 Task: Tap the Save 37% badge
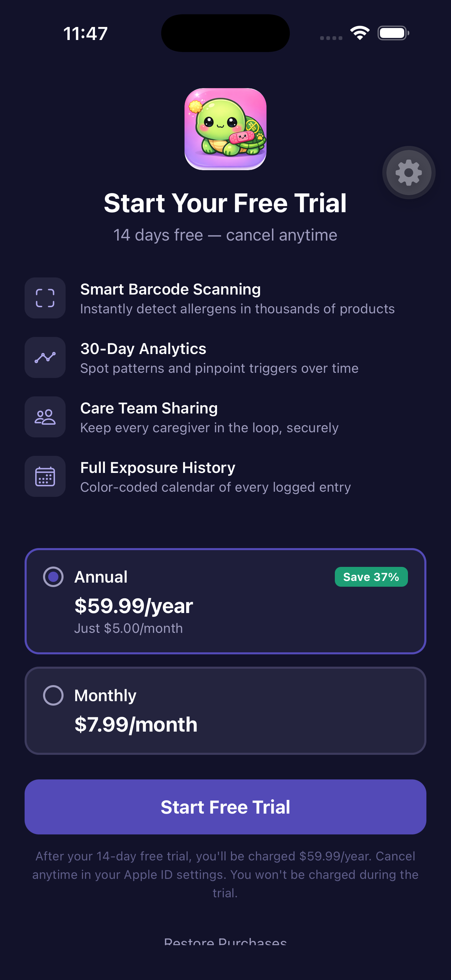click(x=371, y=577)
